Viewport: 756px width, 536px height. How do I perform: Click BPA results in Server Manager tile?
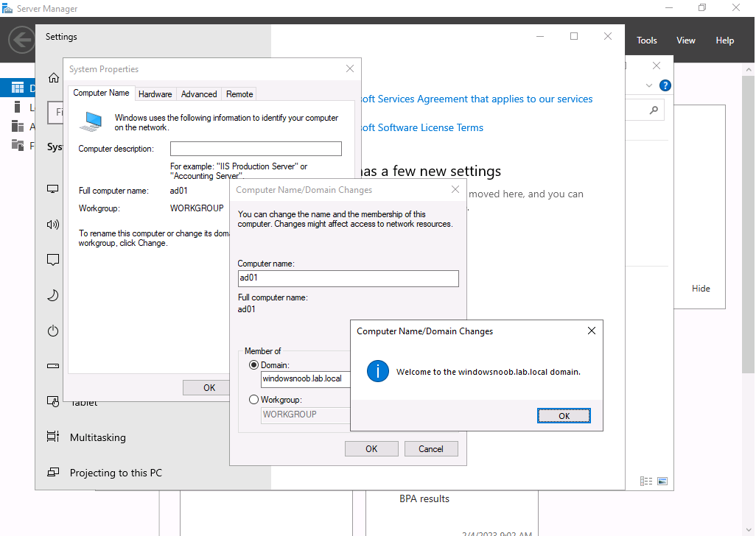click(424, 499)
